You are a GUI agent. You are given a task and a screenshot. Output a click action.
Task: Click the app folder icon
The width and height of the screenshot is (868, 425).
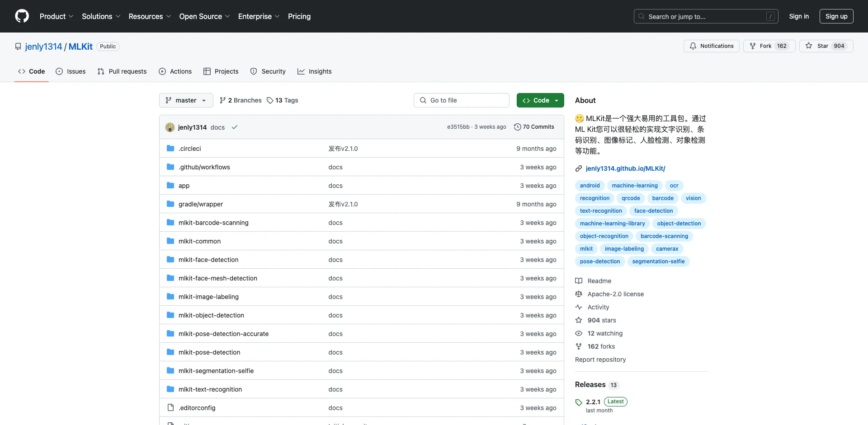click(170, 186)
